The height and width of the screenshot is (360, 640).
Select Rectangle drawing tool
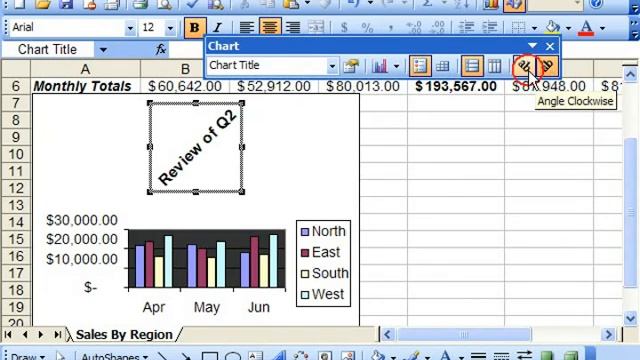(x=209, y=356)
